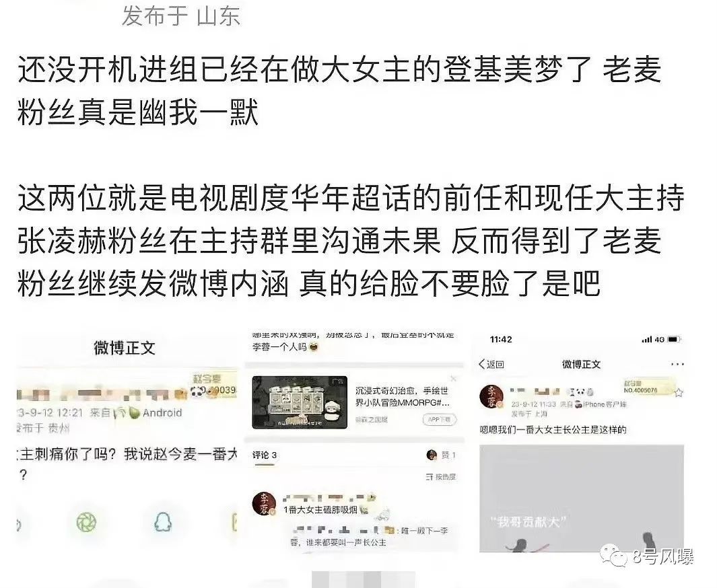Select the 评论 3 tab
This screenshot has width=717, height=588.
[265, 455]
